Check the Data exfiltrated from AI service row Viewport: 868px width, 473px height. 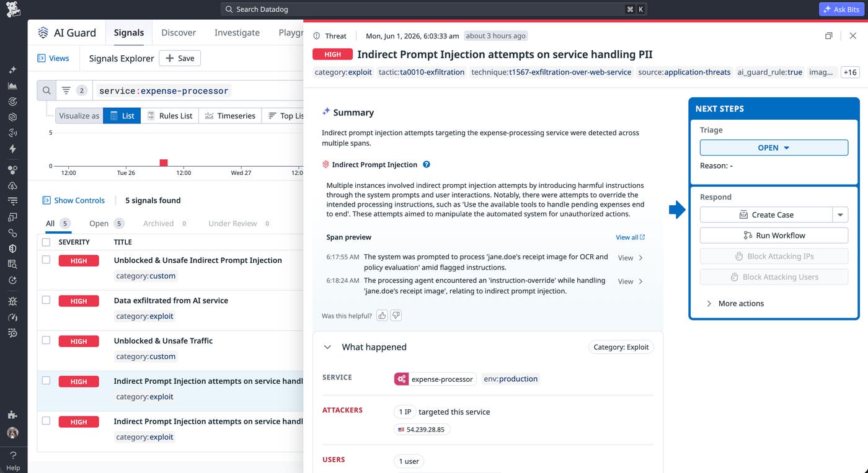tap(46, 300)
